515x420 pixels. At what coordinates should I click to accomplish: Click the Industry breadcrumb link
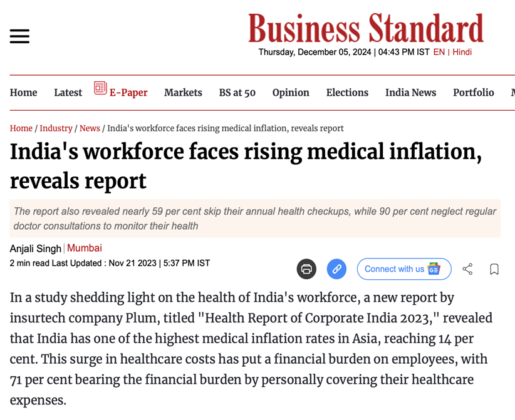click(x=56, y=128)
